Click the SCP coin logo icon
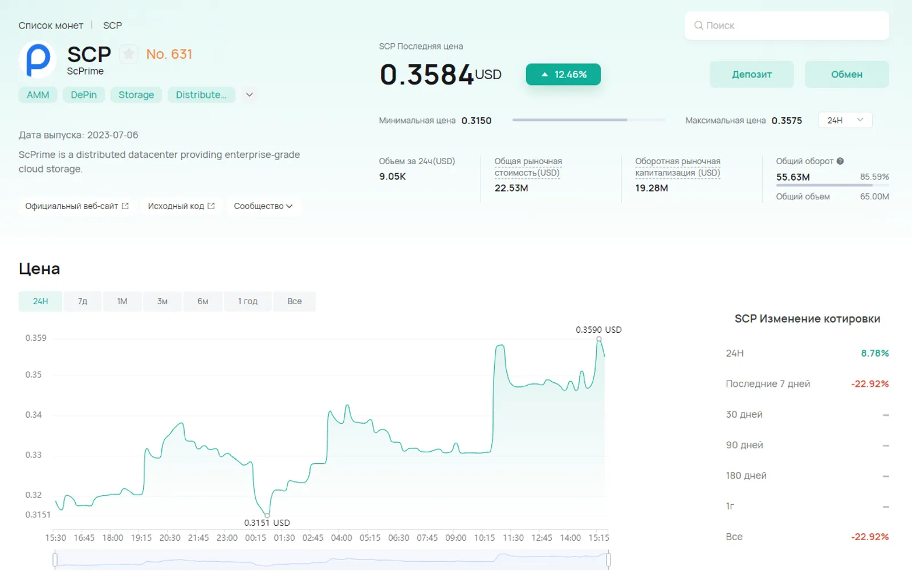 point(38,59)
